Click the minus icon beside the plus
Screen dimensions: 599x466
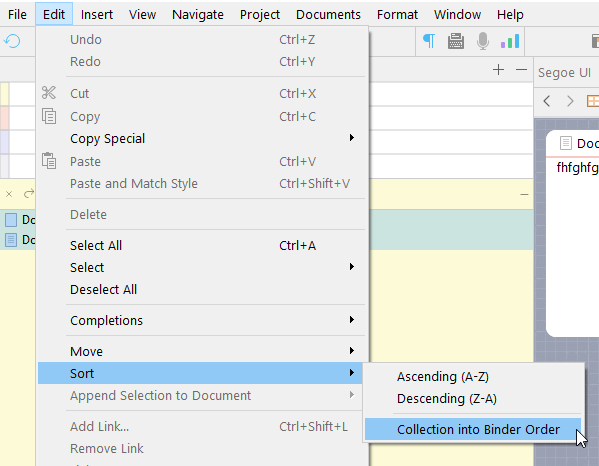(x=521, y=70)
